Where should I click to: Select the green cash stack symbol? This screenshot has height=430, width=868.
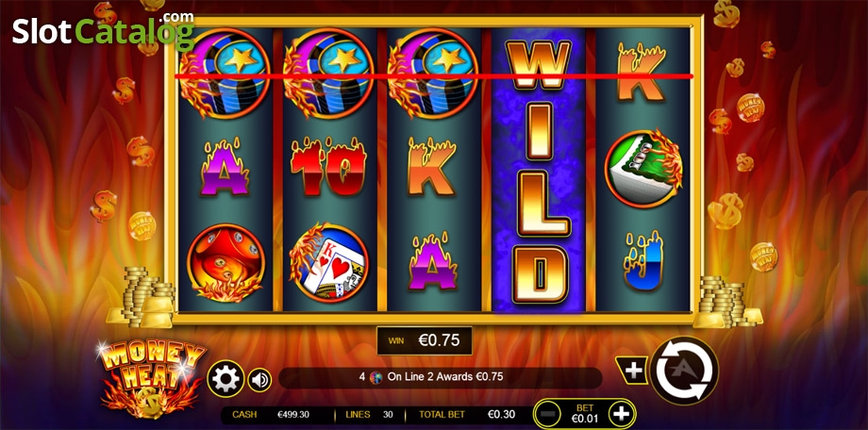point(643,168)
